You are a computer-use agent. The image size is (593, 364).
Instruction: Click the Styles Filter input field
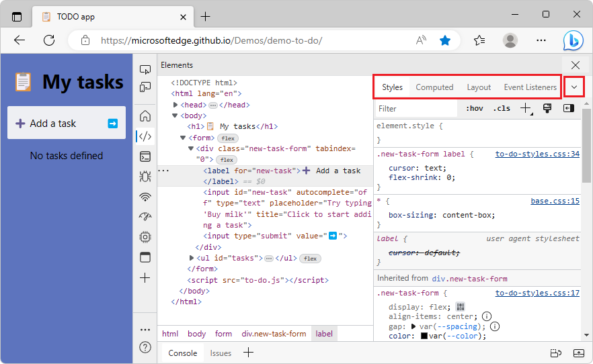[x=416, y=109]
